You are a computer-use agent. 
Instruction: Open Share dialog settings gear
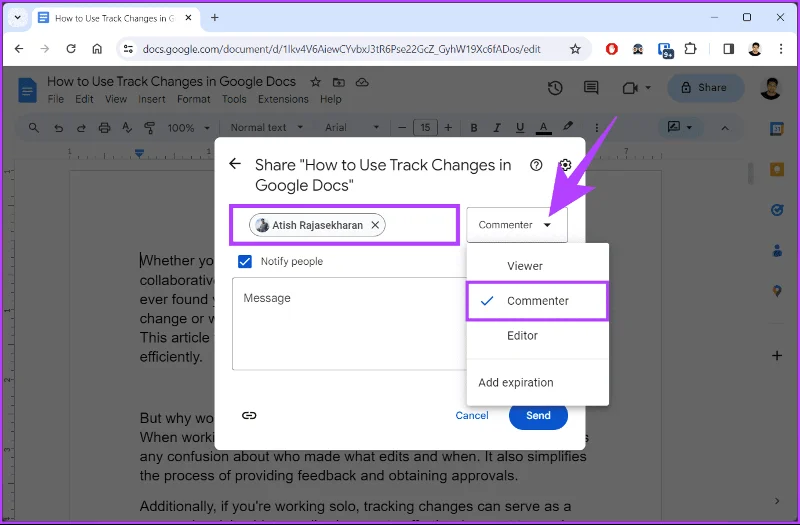click(x=565, y=165)
